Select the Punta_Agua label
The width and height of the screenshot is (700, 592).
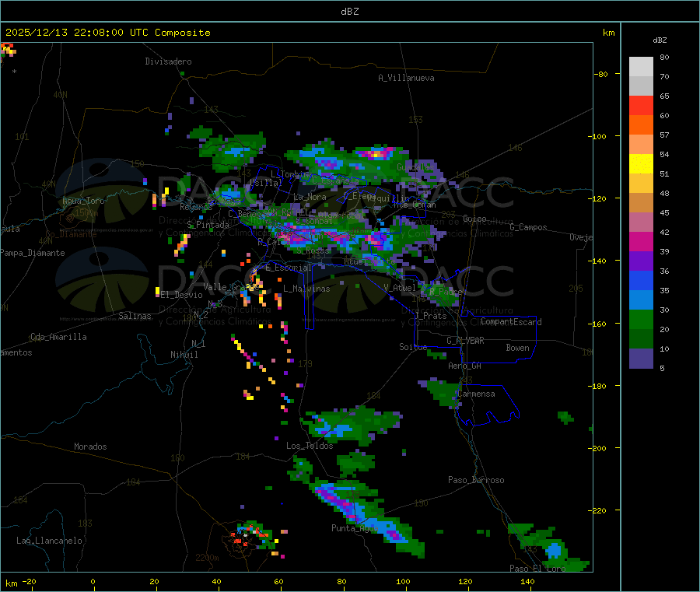point(355,528)
